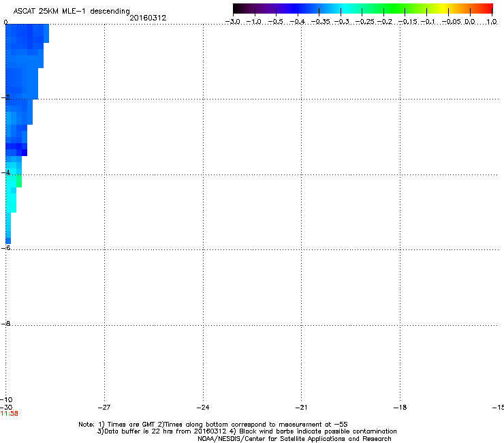The height and width of the screenshot is (443, 504).
Task: Click the red 11:58 timestamp
Action: click(x=10, y=414)
